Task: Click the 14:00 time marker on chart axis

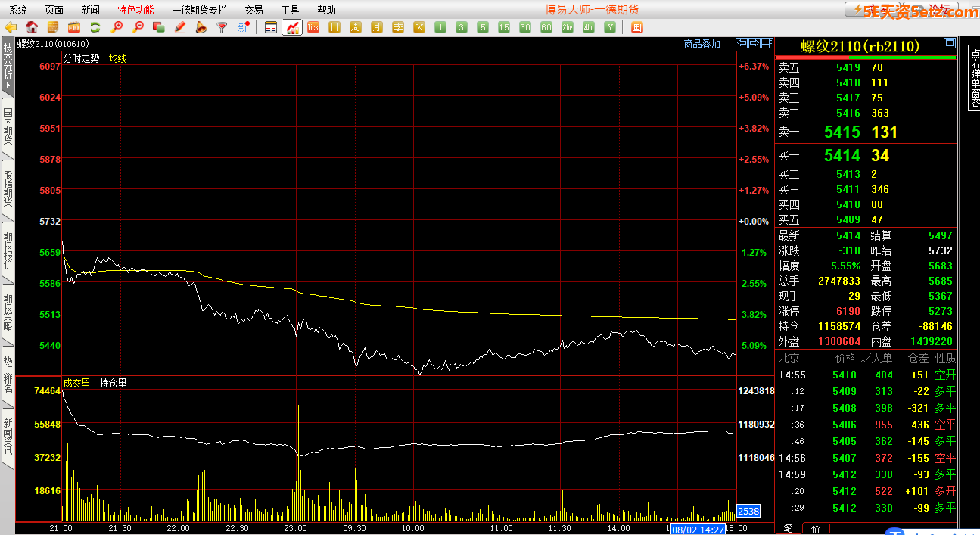Action: point(619,527)
